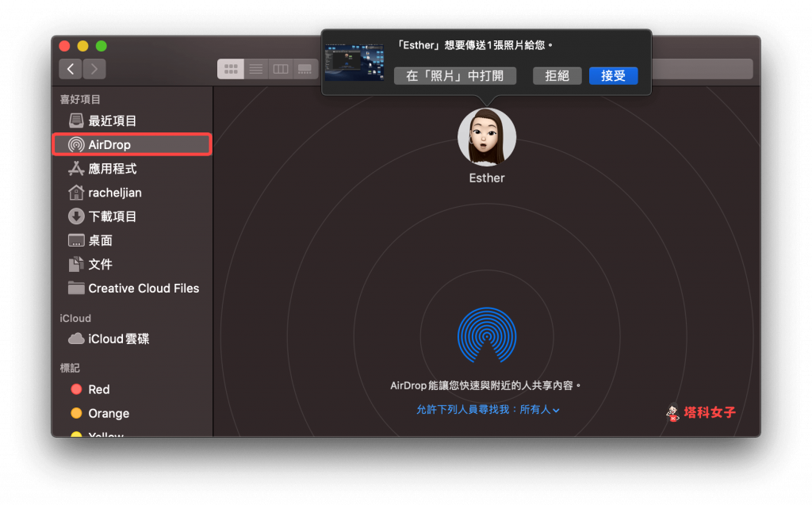Open the 應用程式 folder
812x505 pixels.
pos(110,168)
